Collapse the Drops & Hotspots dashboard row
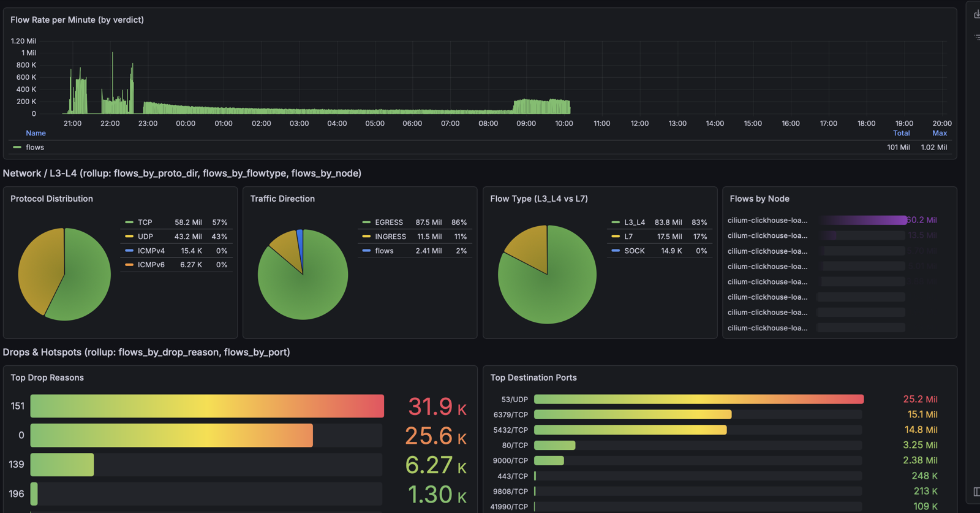The height and width of the screenshot is (513, 980). pos(146,352)
